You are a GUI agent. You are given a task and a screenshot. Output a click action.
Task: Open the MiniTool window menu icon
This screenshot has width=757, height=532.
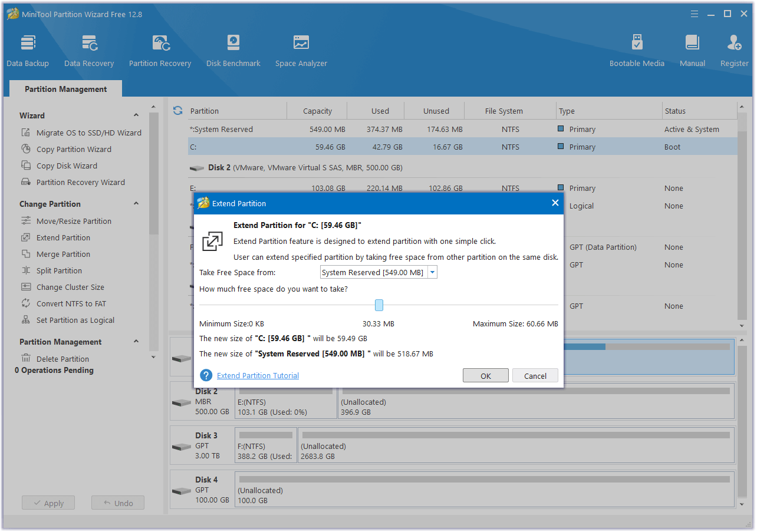[x=696, y=14]
